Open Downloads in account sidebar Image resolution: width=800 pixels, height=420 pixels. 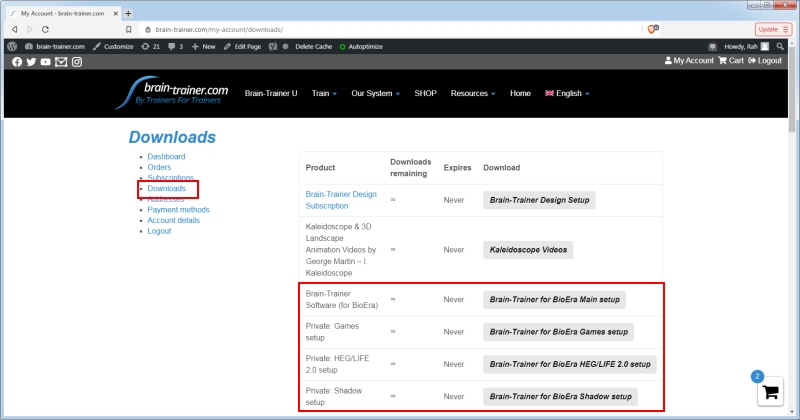point(167,188)
